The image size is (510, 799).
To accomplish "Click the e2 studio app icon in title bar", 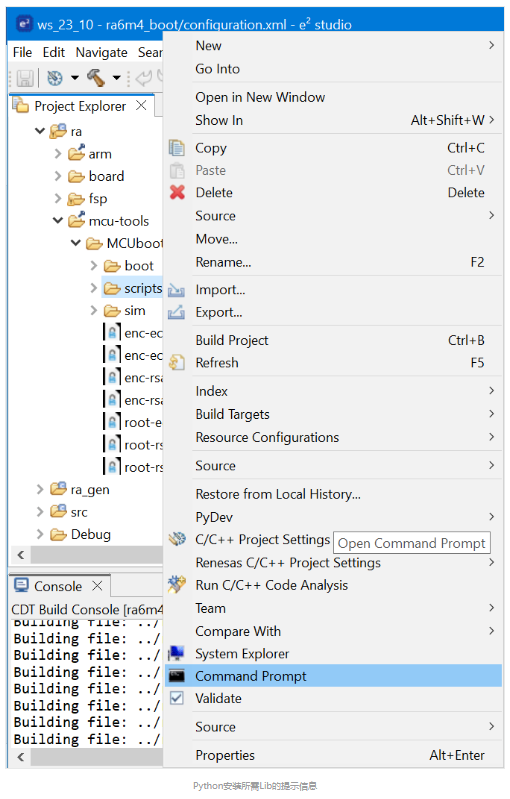I will [x=23, y=23].
